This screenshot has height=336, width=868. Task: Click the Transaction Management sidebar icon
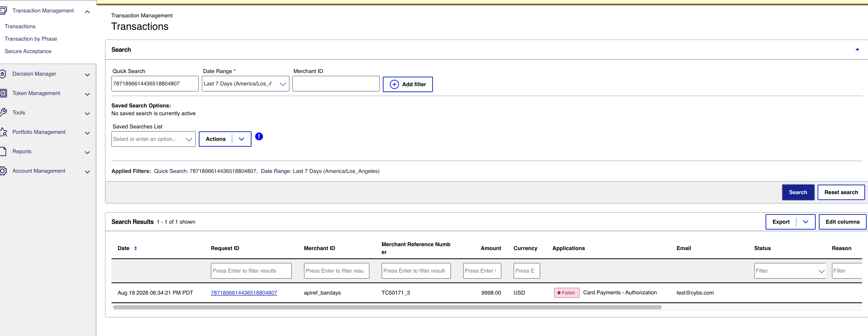pos(3,11)
